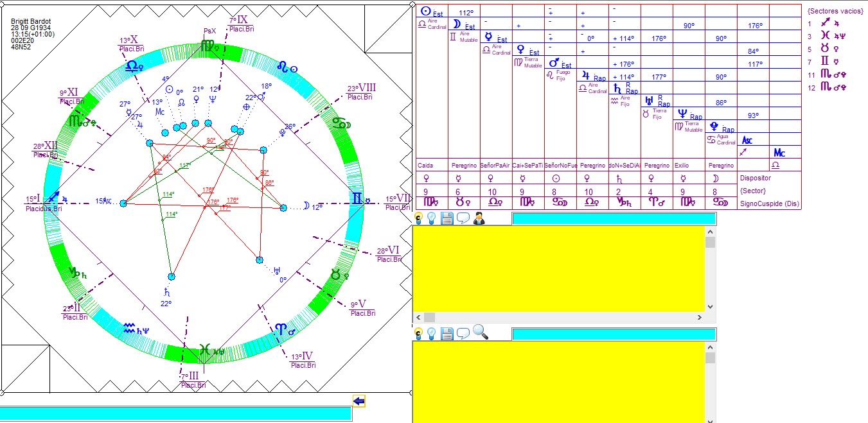Select the Mercury glyph in aspect table
This screenshot has height=423, width=868.
(489, 37)
